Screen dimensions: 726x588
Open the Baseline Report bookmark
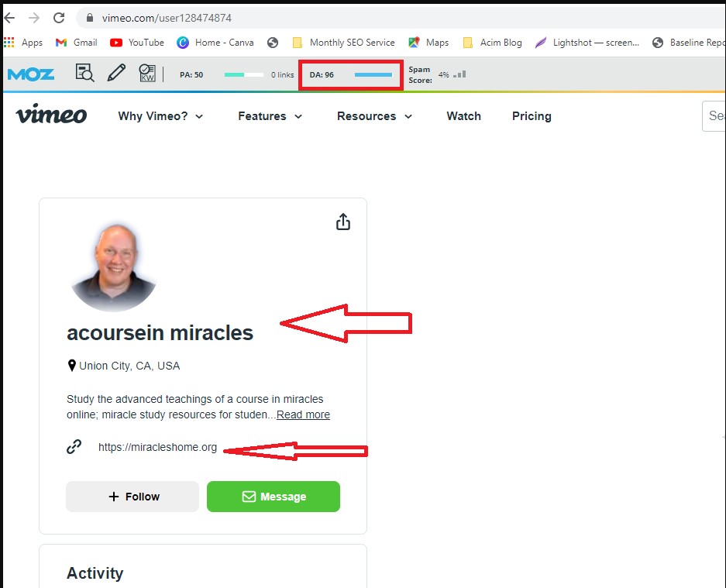[x=689, y=43]
